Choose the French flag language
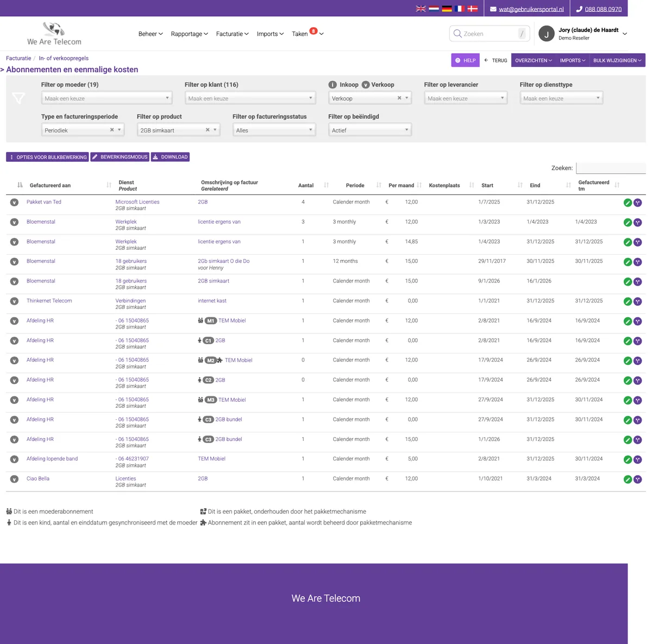This screenshot has width=652, height=644. pyautogui.click(x=460, y=9)
